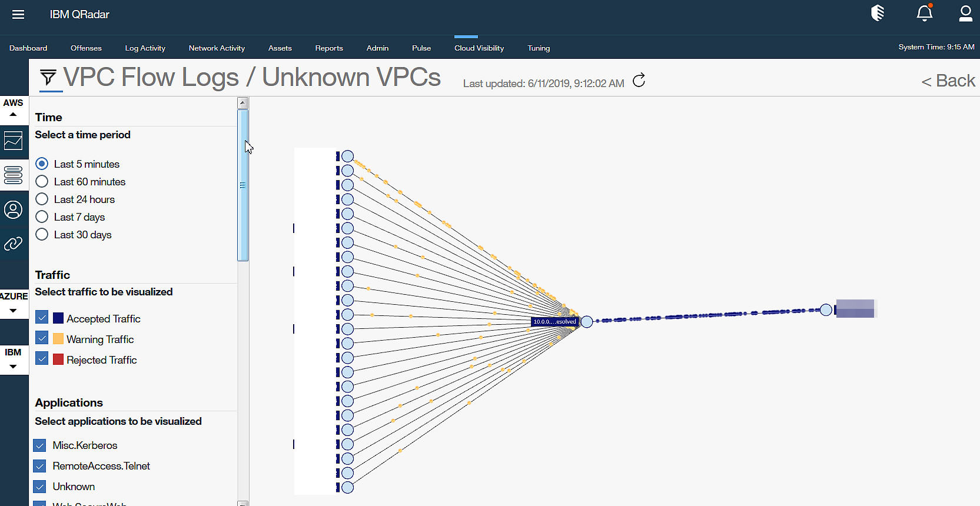Open the Offenses tab

[86, 48]
